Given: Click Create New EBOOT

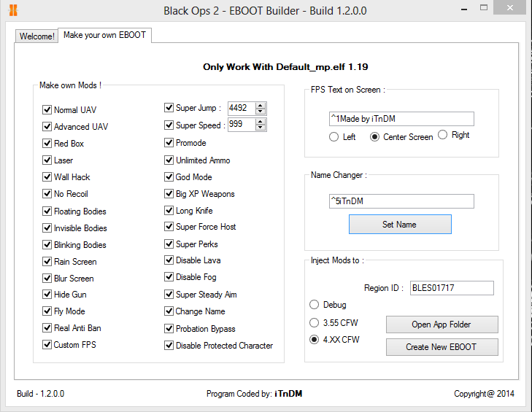Looking at the screenshot, I should 442,347.
